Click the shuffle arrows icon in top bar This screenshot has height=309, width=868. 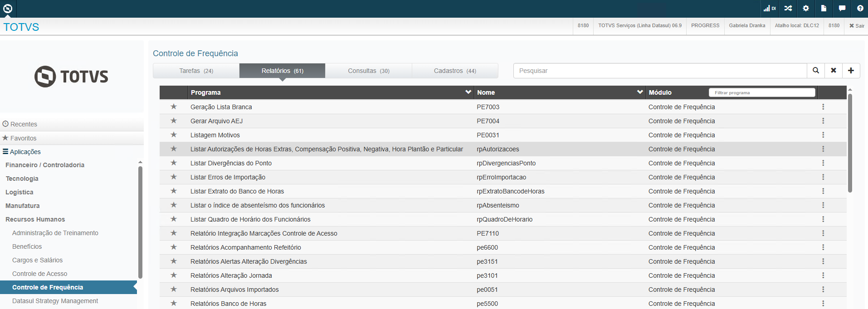coord(788,8)
